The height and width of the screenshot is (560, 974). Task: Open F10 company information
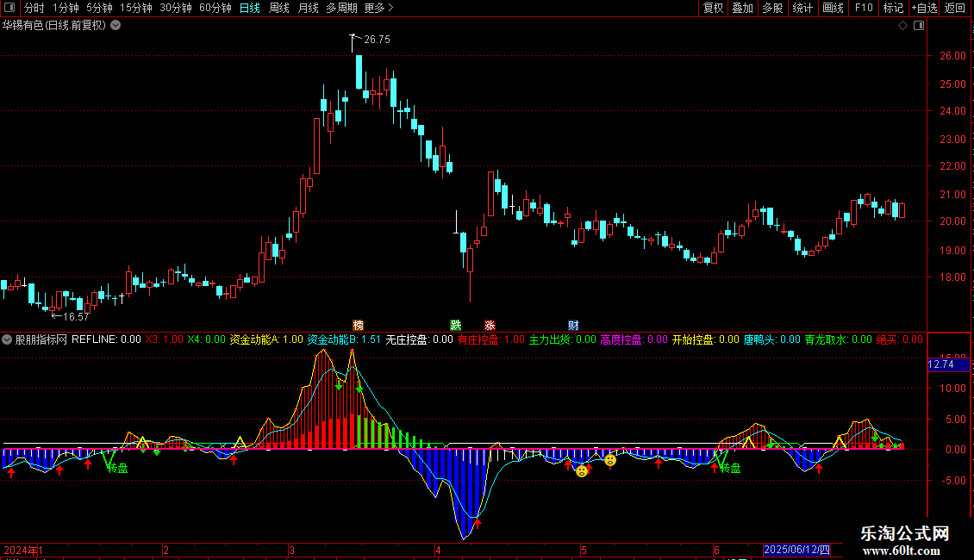(x=864, y=8)
